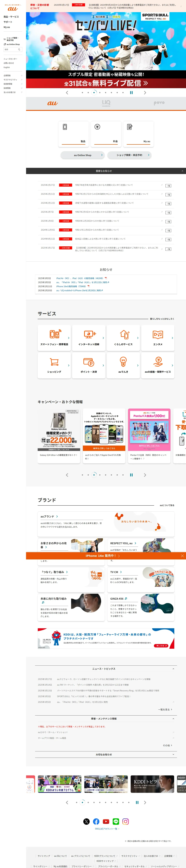Select first pagination dot of campaign carousel
186x868 pixels.
click(x=82, y=475)
